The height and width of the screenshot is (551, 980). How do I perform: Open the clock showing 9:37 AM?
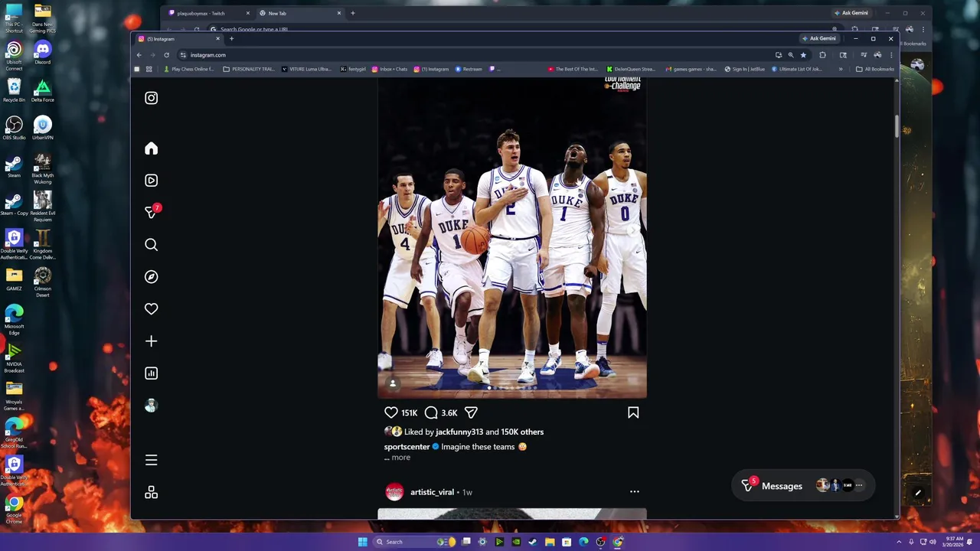tap(953, 542)
